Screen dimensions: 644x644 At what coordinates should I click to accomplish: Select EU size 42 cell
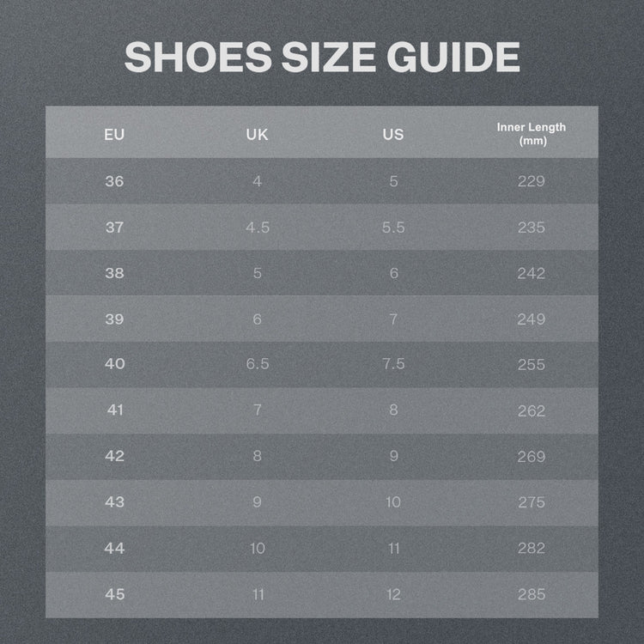pos(114,456)
